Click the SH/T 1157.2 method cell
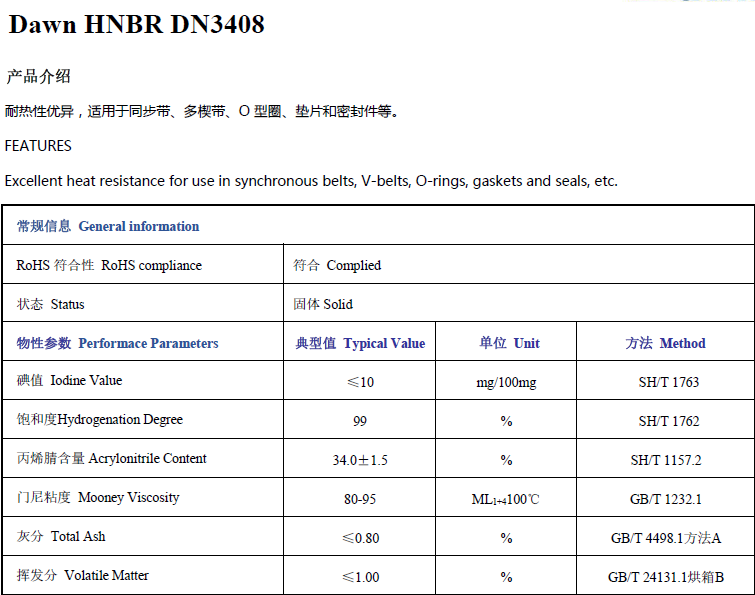The image size is (755, 595). (666, 460)
